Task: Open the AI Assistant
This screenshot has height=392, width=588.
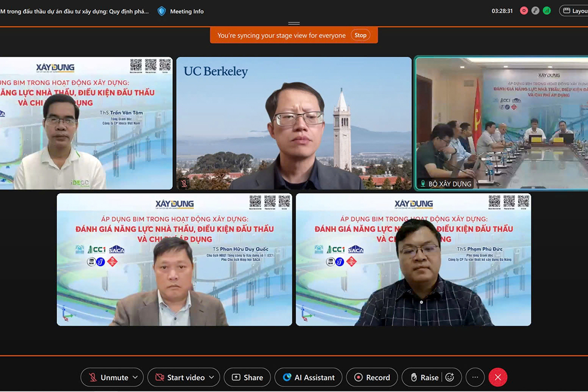Action: pyautogui.click(x=308, y=377)
